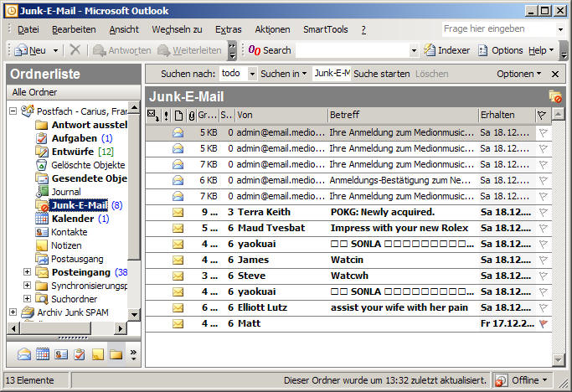Open Tasks view in navigation bar
Screen dimensions: 572x392
click(80, 354)
